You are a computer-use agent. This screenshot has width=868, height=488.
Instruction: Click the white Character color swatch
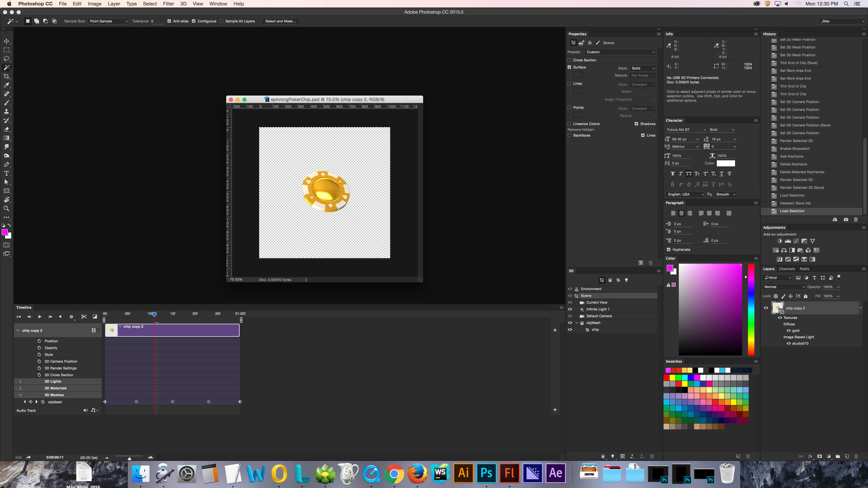coord(725,163)
